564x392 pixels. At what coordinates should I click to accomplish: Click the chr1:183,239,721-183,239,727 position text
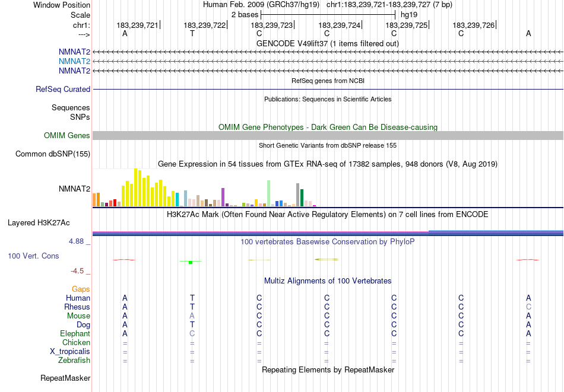point(389,5)
